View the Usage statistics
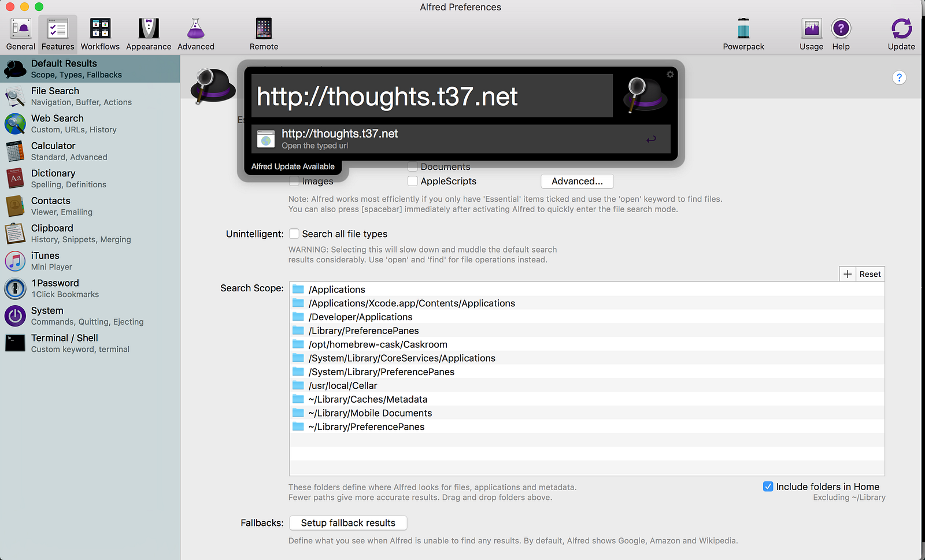 tap(812, 34)
